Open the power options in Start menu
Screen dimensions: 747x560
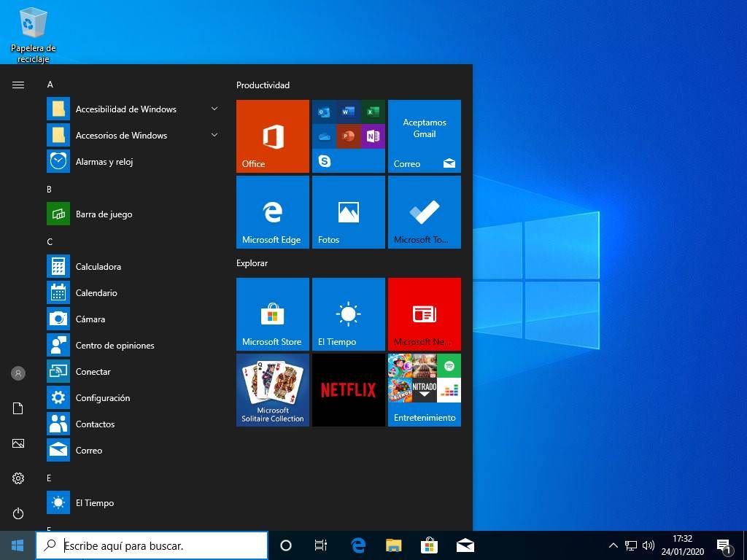click(x=18, y=513)
